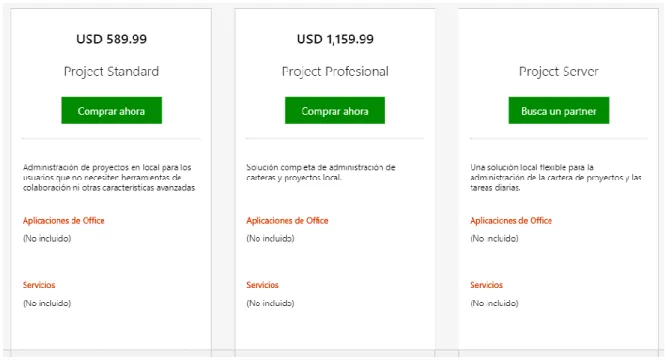Click Servicios heading in Project Server card
Screen dimensions: 665x360
[x=486, y=285]
